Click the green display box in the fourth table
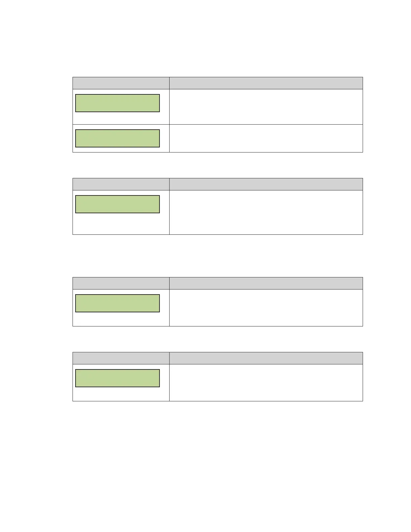The image size is (411, 532). pos(118,378)
